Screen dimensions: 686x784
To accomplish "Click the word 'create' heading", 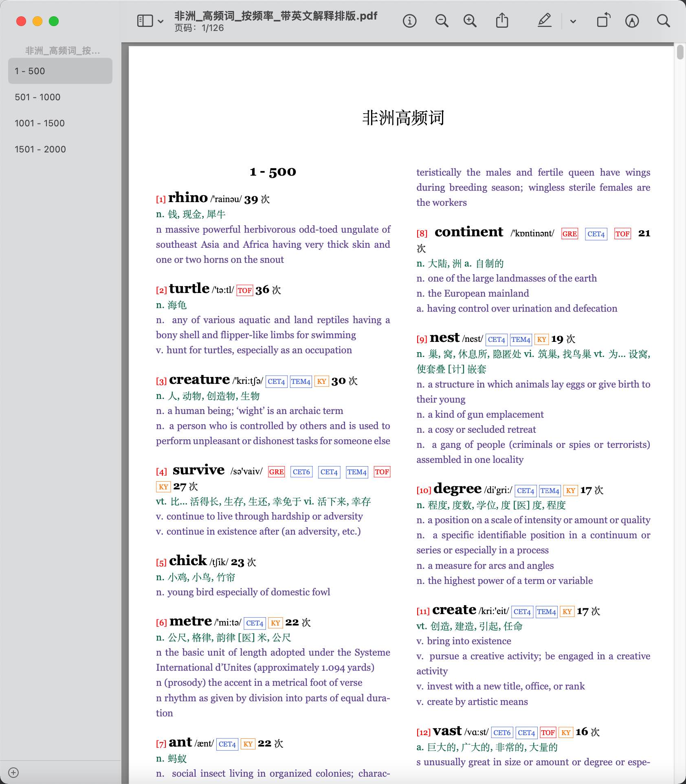I will pyautogui.click(x=454, y=610).
